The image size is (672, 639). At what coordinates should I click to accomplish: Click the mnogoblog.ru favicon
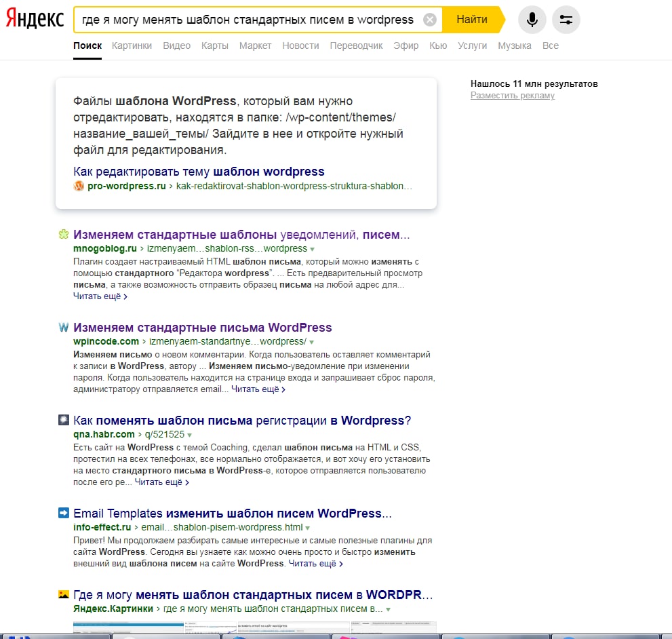64,234
